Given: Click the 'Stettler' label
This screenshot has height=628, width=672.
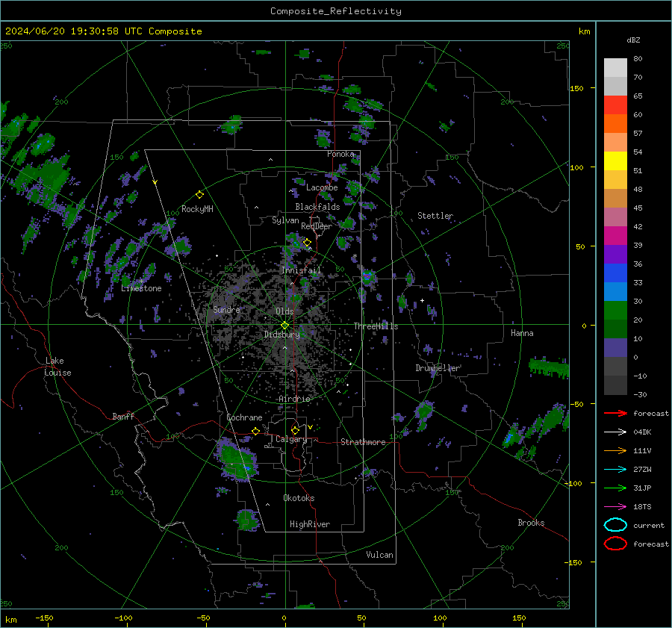Looking at the screenshot, I should (x=435, y=216).
